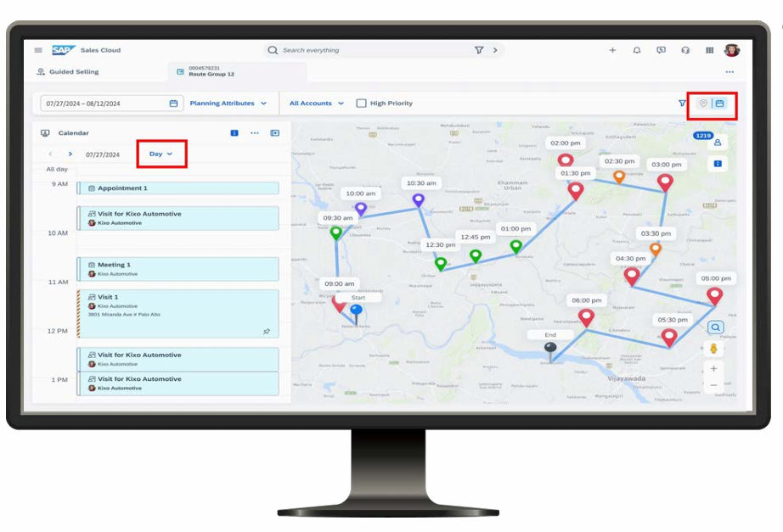This screenshot has height=532, width=783.
Task: Select the 04:30 pm map marker
Action: [x=632, y=276]
